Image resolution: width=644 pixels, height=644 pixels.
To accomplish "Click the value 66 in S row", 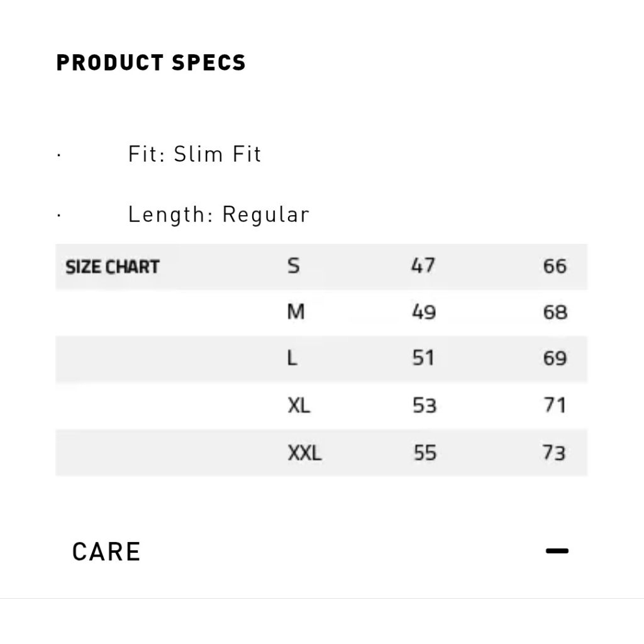I will [555, 266].
